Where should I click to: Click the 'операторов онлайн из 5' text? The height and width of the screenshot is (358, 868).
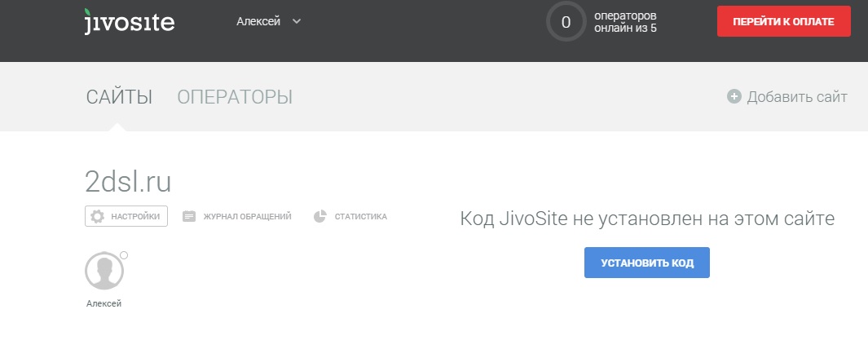[x=626, y=22]
